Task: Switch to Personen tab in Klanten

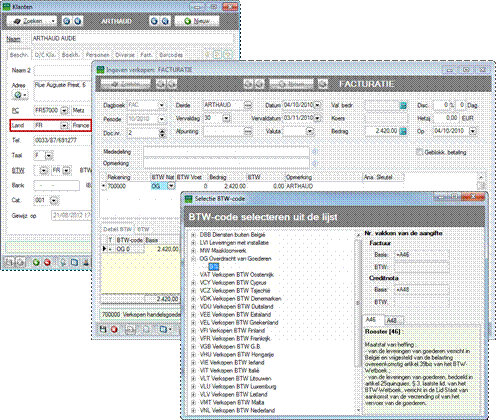Action: [97, 55]
